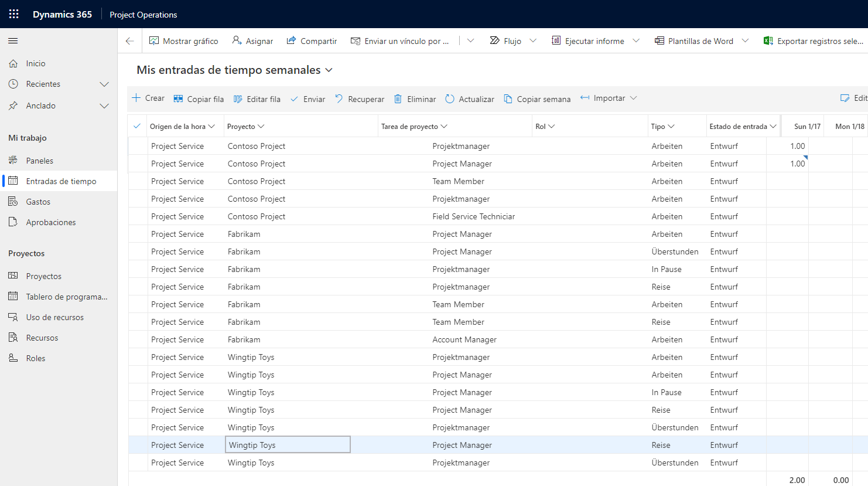The image size is (868, 486).
Task: Click the Copiar fila icon
Action: tap(178, 99)
